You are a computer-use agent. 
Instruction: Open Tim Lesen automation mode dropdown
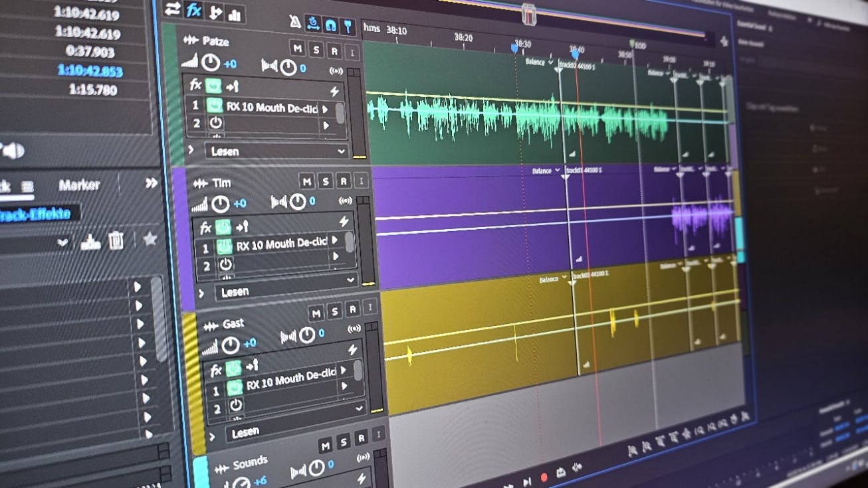point(286,286)
